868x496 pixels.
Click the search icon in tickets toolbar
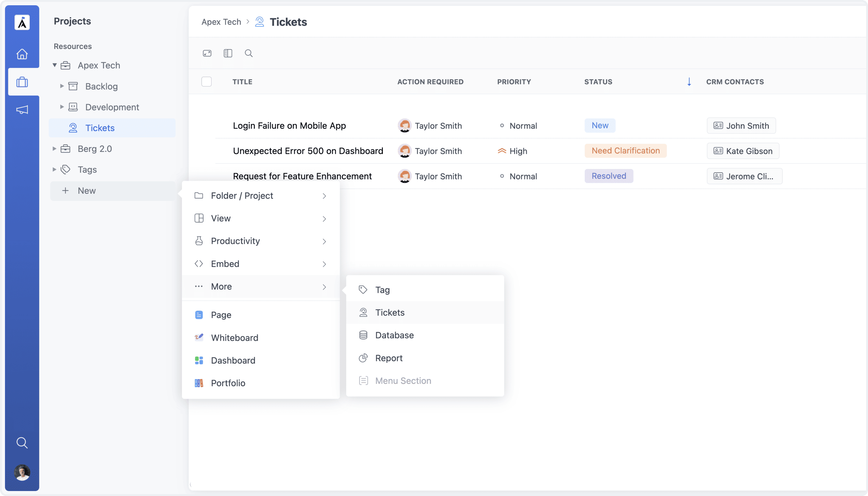249,53
